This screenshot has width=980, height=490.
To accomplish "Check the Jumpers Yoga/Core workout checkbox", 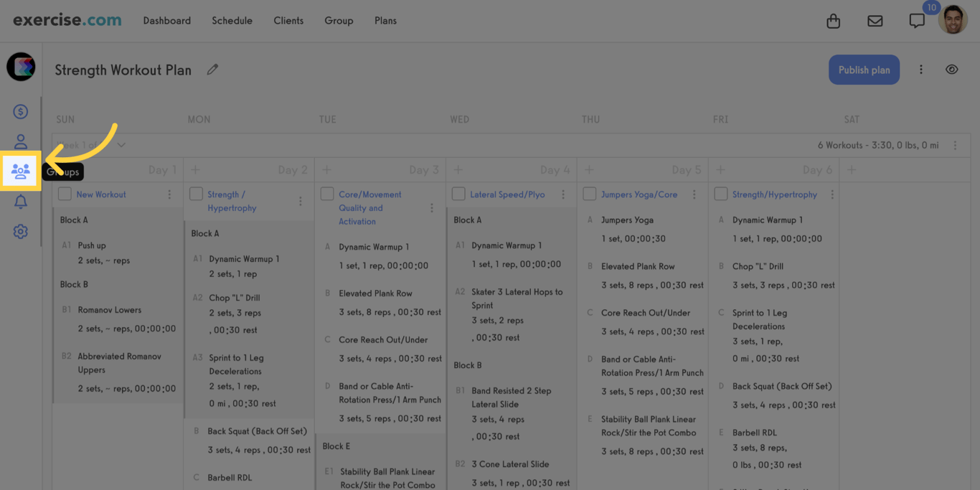I will (589, 193).
